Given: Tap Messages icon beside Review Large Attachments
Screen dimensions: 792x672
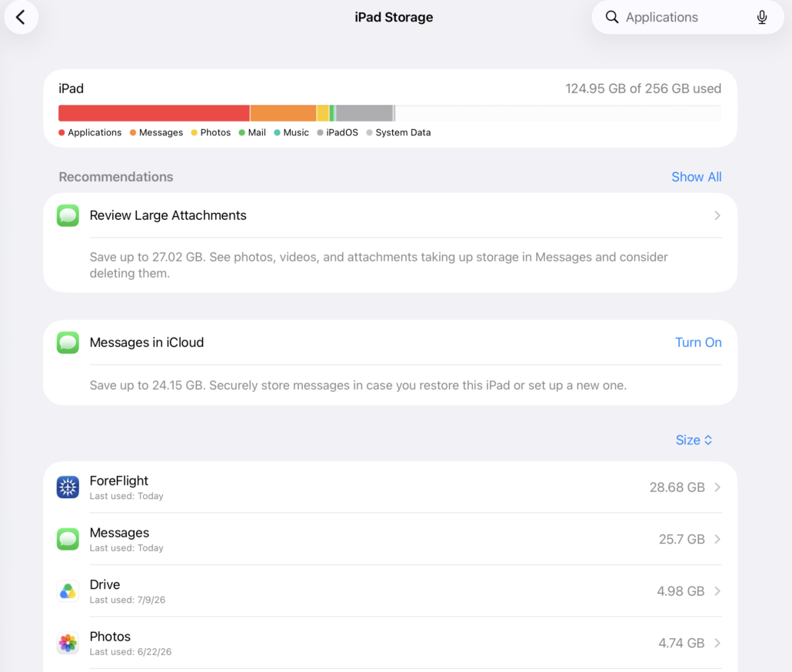Looking at the screenshot, I should tap(68, 215).
